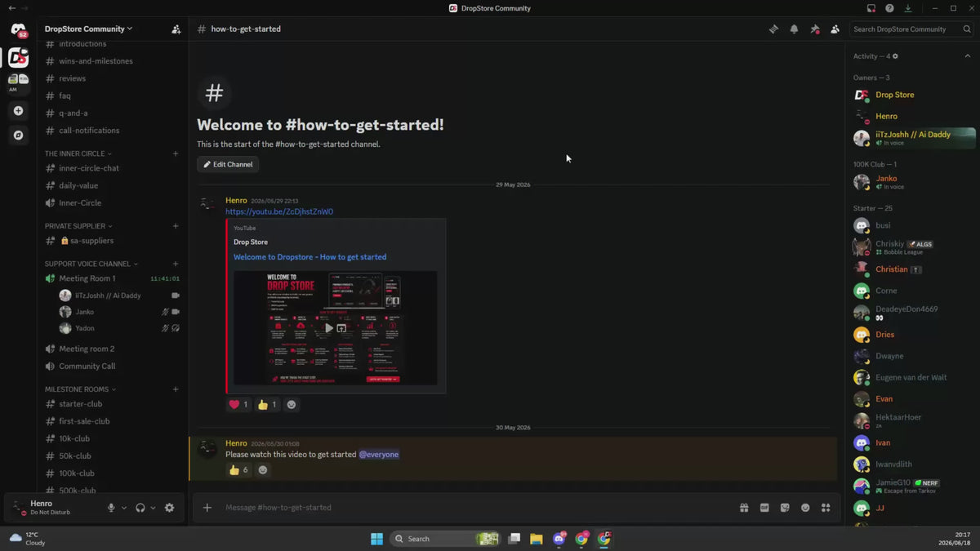The width and height of the screenshot is (980, 551).
Task: Open User Settings gear icon
Action: pos(169,508)
